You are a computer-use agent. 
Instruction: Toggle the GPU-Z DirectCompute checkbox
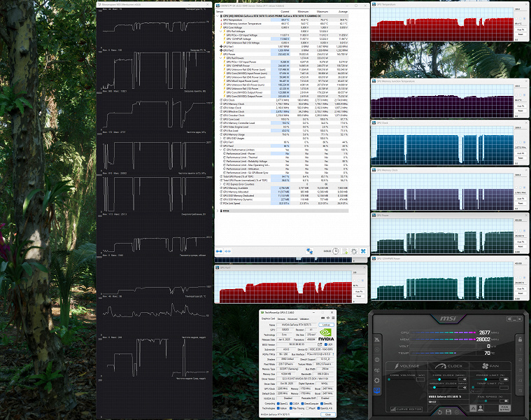coord(302,403)
